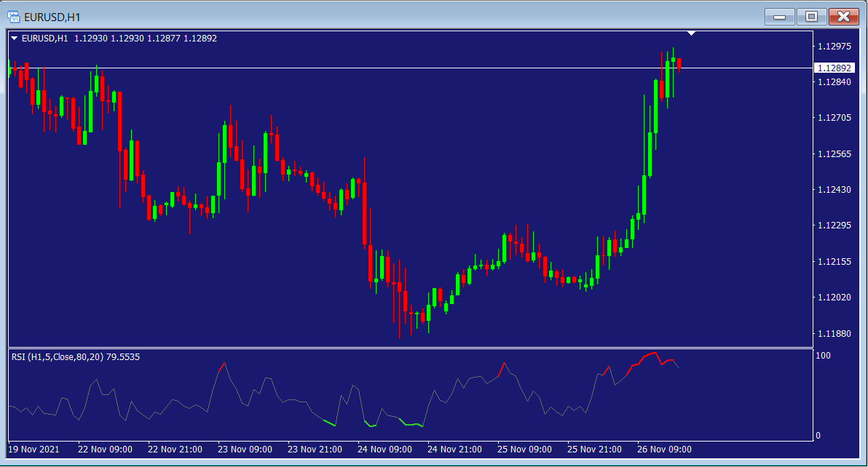Click the 1.12975 price axis label
Image resolution: width=868 pixels, height=467 pixels.
click(835, 47)
